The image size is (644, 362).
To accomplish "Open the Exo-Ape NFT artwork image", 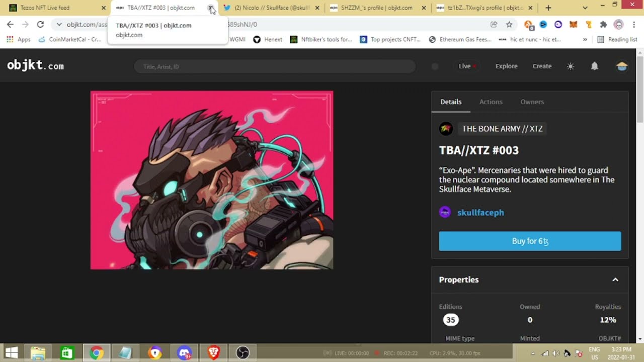I will click(212, 180).
